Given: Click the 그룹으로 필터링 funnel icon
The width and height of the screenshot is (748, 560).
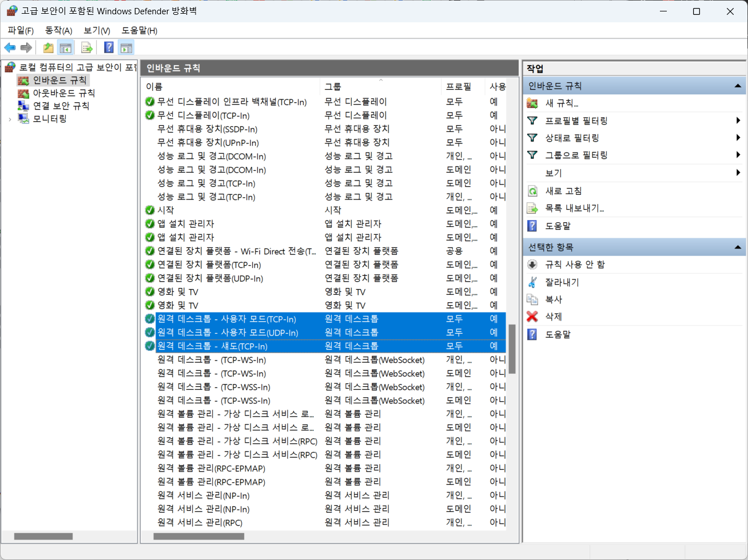Looking at the screenshot, I should (x=532, y=155).
